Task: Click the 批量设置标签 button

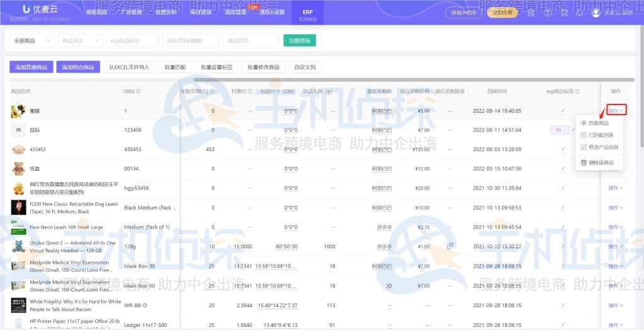Action: coord(216,67)
